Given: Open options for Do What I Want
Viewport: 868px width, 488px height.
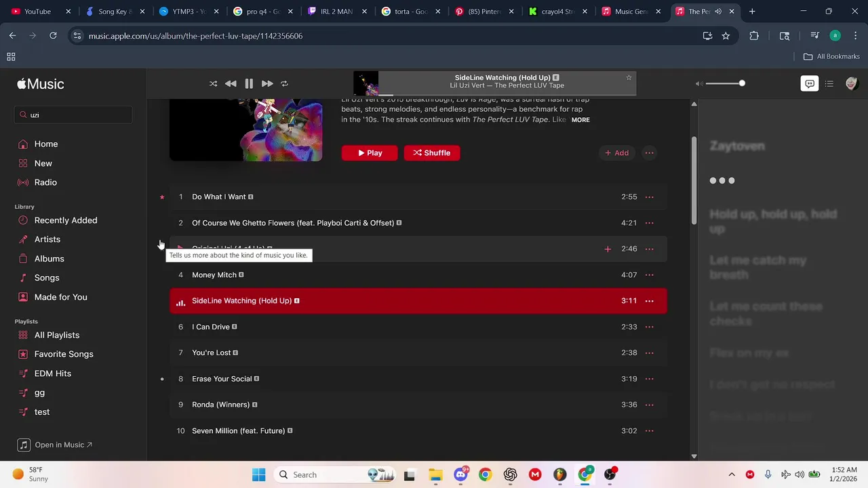Looking at the screenshot, I should click(650, 197).
